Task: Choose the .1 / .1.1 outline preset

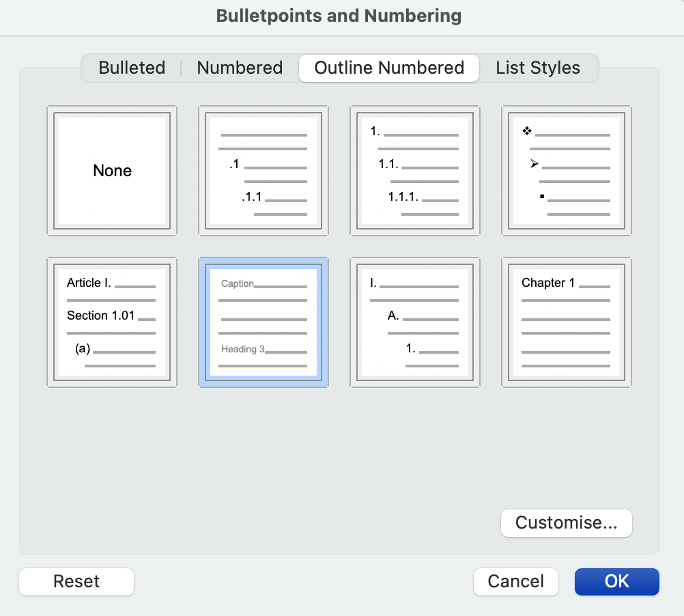Action: 263,171
